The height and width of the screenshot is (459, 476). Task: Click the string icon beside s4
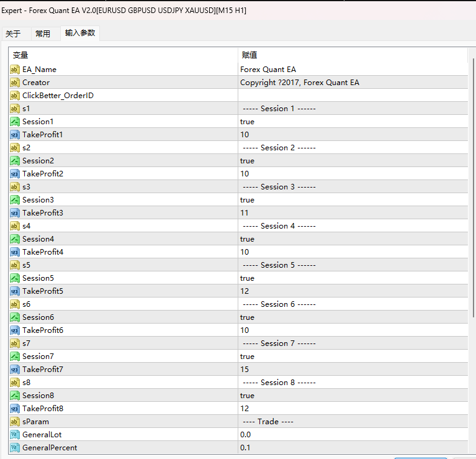click(x=14, y=226)
